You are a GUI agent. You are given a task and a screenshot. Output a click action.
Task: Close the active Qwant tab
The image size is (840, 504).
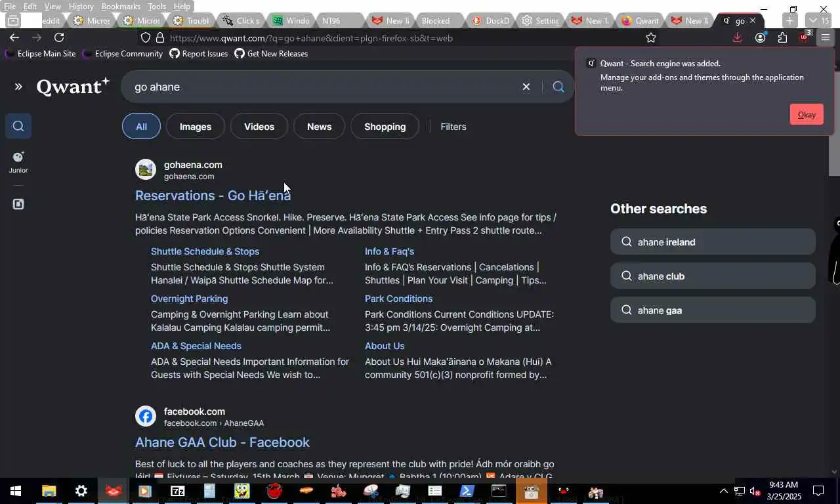tap(753, 20)
